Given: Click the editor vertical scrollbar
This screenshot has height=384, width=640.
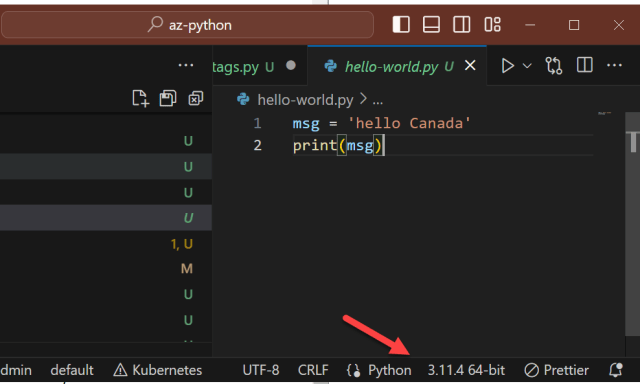Looking at the screenshot, I should click(632, 224).
